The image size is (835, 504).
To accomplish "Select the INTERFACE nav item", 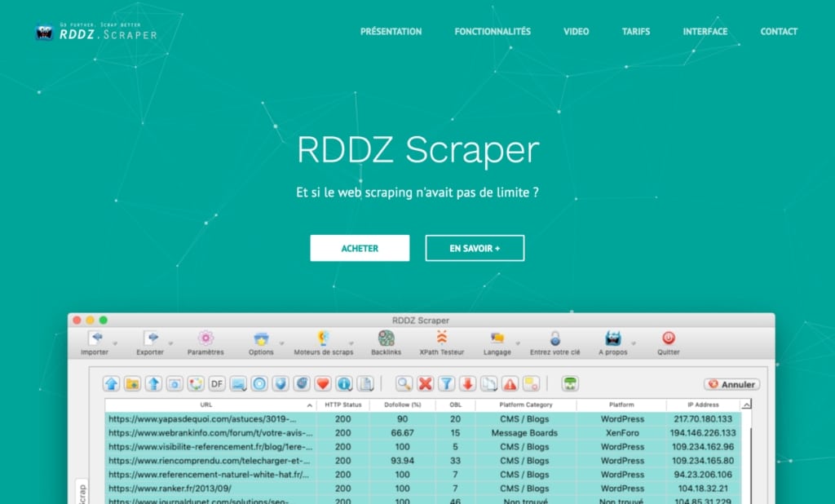I will point(705,32).
